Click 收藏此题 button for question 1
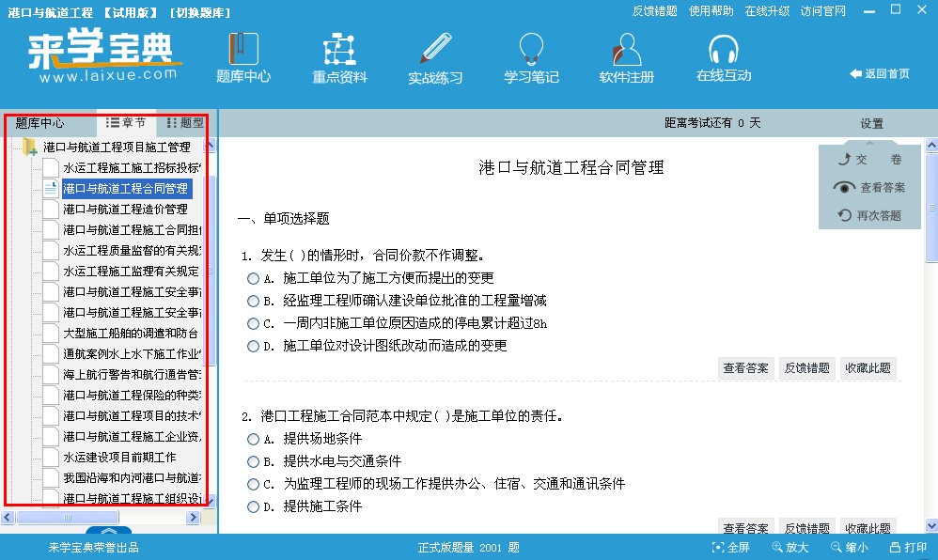 (868, 368)
